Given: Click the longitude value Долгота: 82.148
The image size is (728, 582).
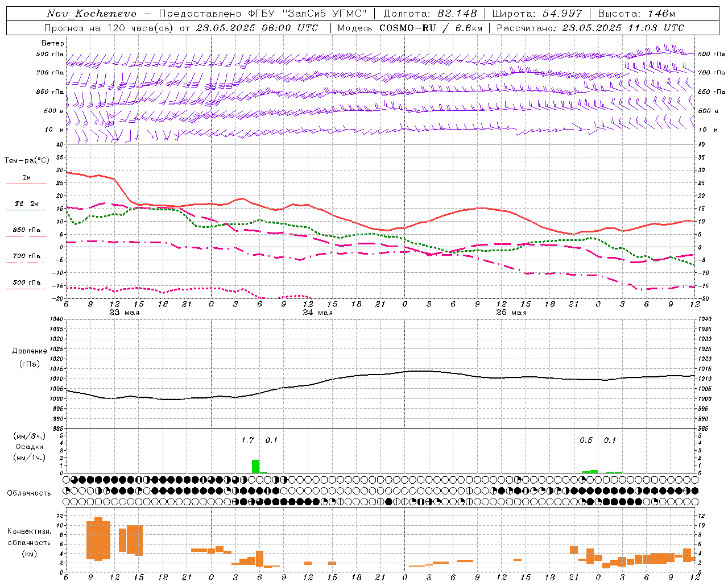Looking at the screenshot, I should [x=430, y=14].
